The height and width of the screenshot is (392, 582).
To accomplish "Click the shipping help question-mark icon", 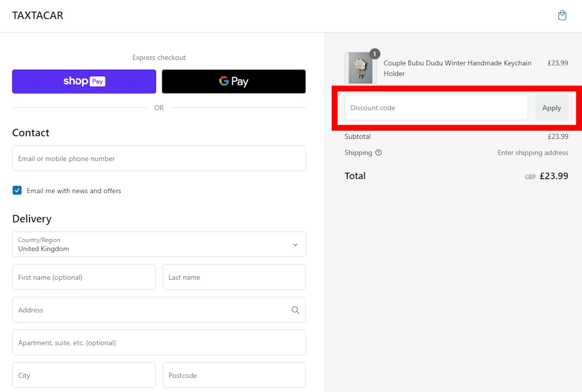I will (x=378, y=152).
